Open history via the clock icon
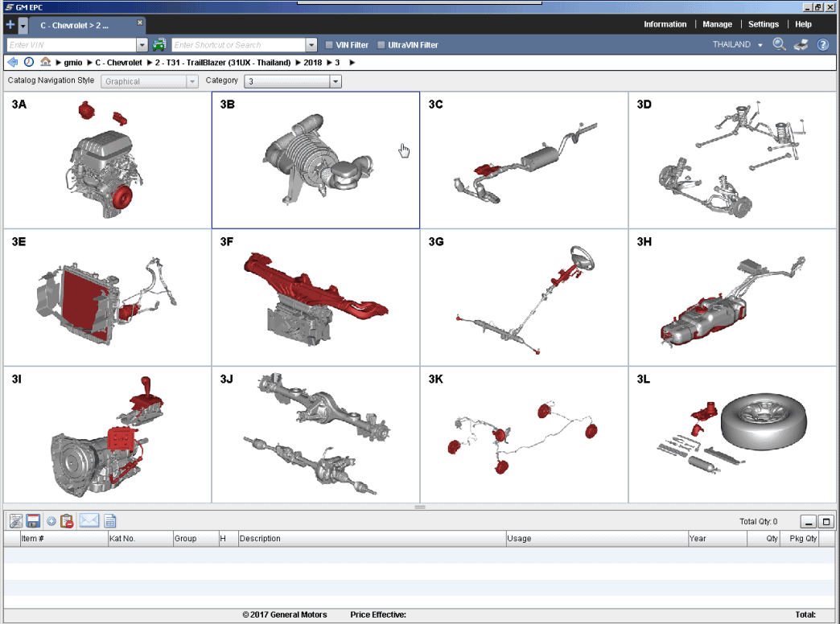 (x=29, y=62)
